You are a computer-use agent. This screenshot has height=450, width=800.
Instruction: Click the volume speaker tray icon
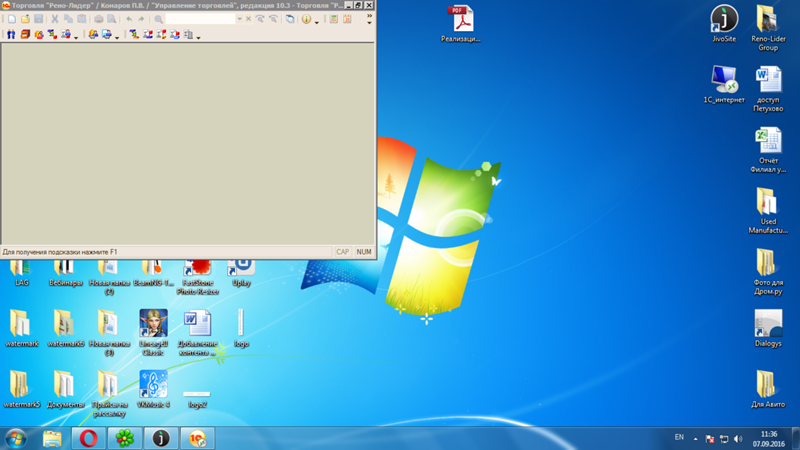(738, 439)
